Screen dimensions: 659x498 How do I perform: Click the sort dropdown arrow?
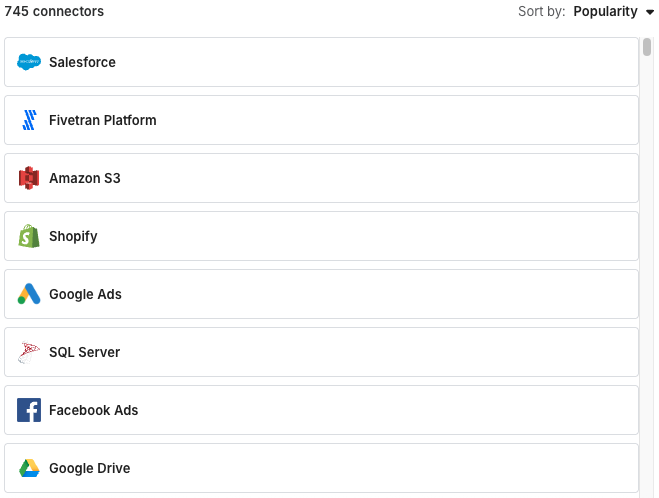point(649,12)
